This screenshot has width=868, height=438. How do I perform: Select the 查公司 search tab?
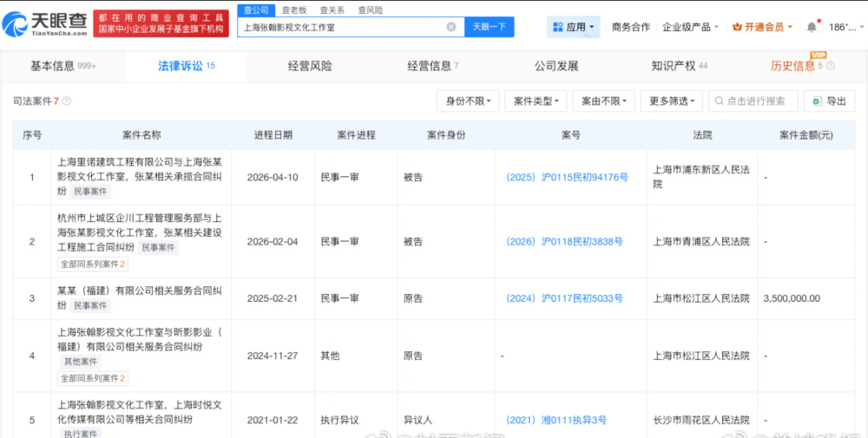[256, 10]
